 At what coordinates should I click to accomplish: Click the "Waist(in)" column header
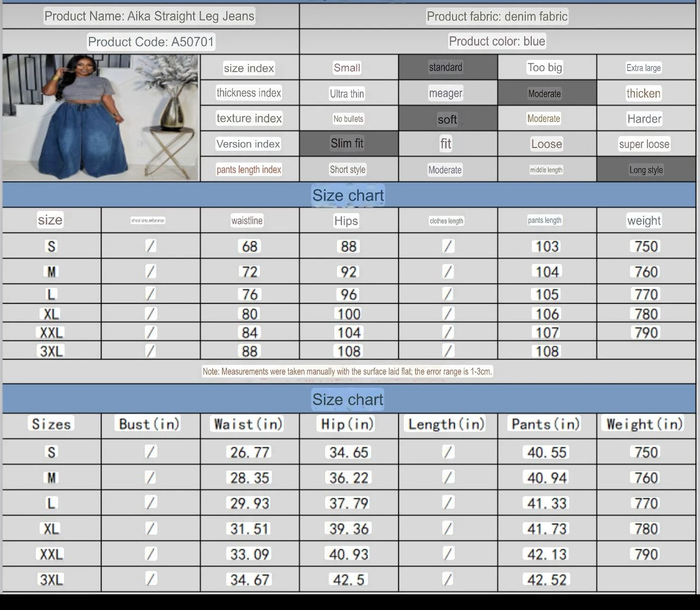[248, 424]
